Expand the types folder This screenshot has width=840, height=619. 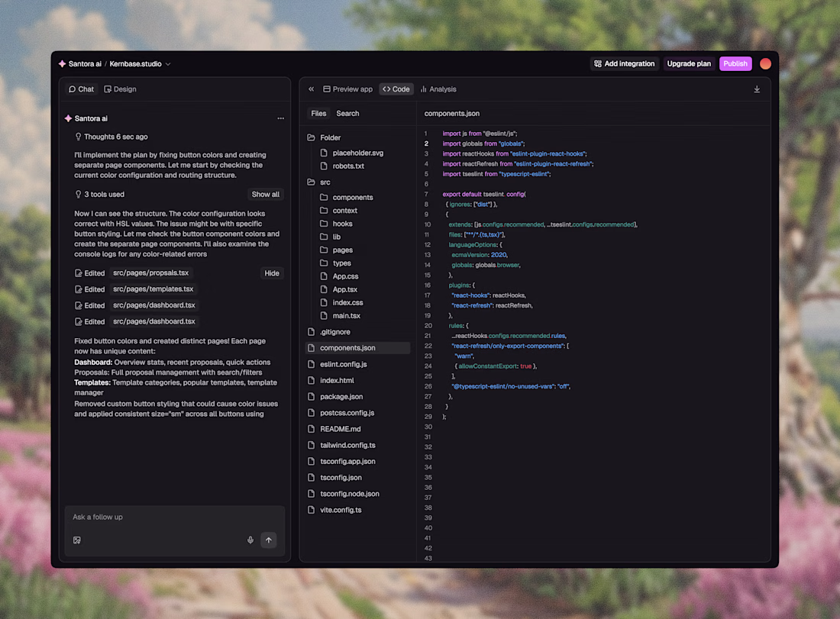tap(336, 263)
